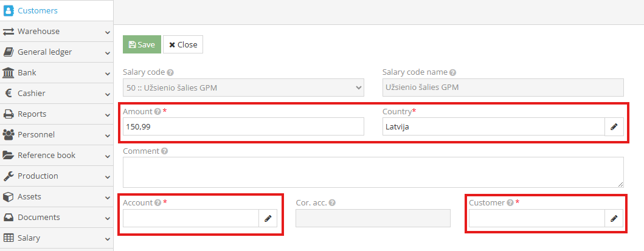
Task: Click the General ledger book icon
Action: [x=9, y=52]
